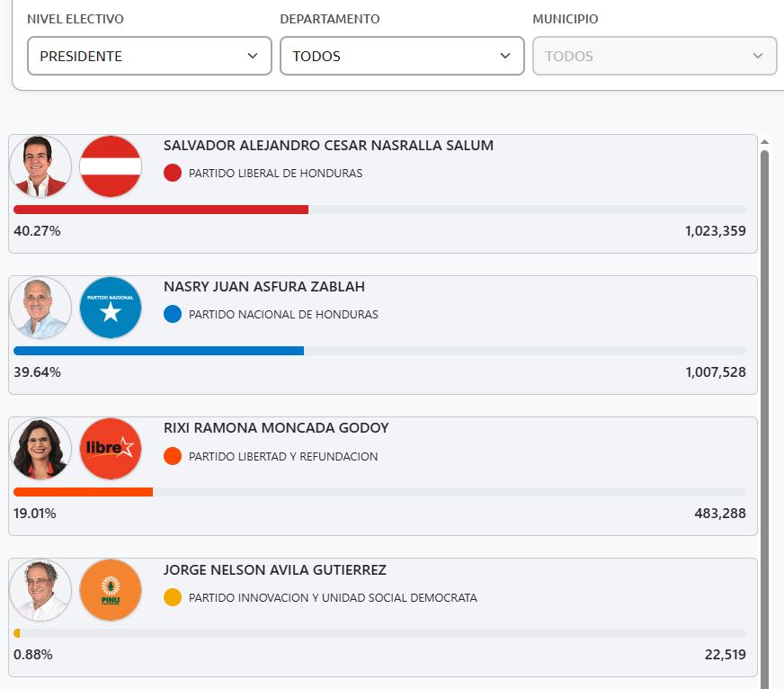Click the PINU party orange logo
Image resolution: width=784 pixels, height=689 pixels.
[111, 590]
